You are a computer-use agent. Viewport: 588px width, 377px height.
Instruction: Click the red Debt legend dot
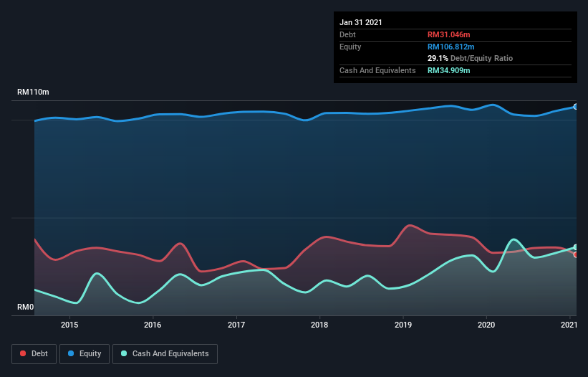pos(23,354)
